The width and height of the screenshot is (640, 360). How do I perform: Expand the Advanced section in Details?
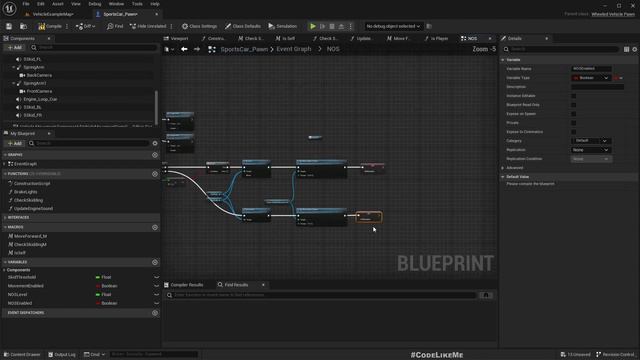(x=503, y=168)
